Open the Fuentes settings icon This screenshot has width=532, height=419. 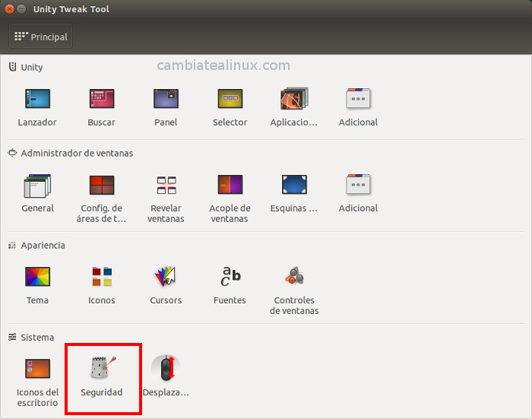[x=230, y=277]
